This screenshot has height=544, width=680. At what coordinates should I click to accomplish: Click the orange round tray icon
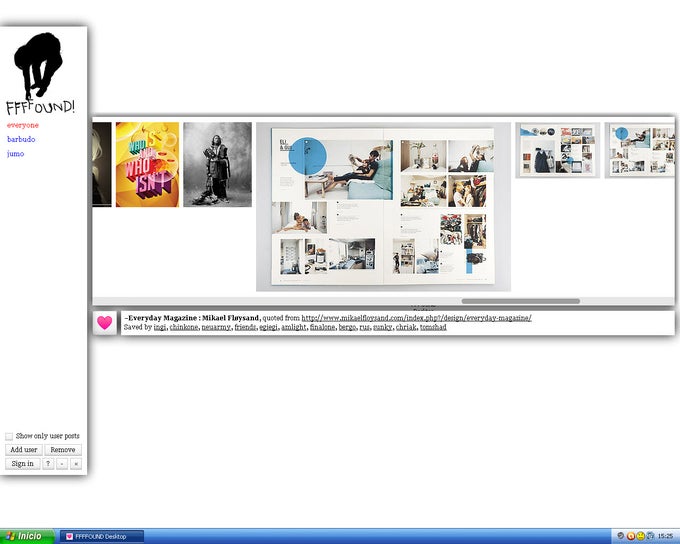coord(631,536)
